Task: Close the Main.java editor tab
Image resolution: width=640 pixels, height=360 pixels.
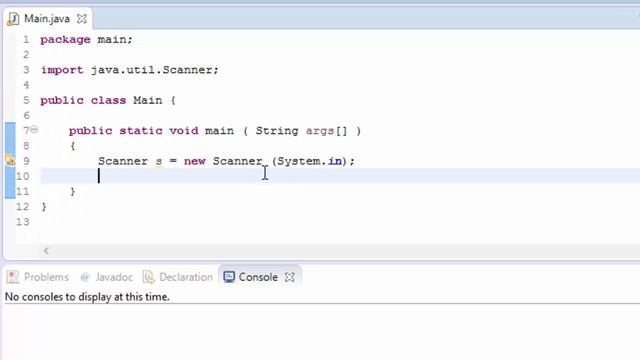Action: tap(82, 19)
